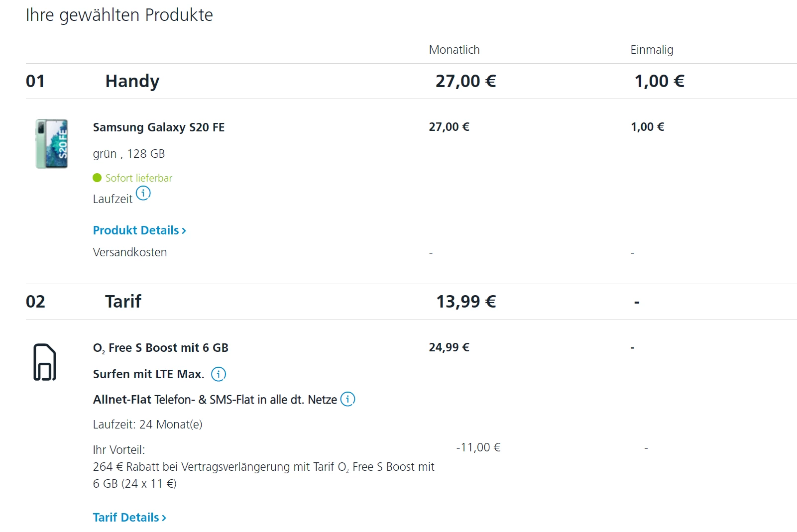Open the Tarif Details link
The width and height of the screenshot is (797, 532).
tap(126, 518)
